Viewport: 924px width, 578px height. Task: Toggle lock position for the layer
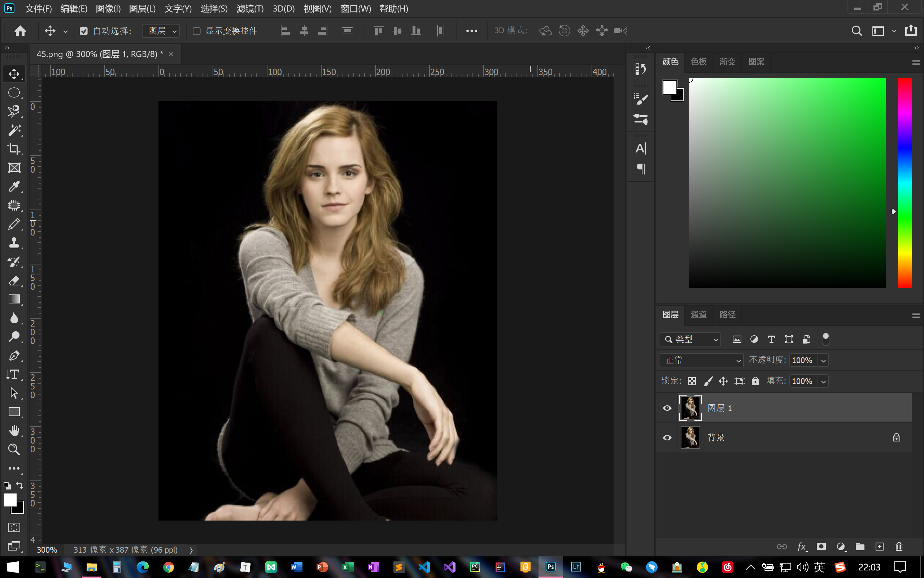tap(723, 381)
